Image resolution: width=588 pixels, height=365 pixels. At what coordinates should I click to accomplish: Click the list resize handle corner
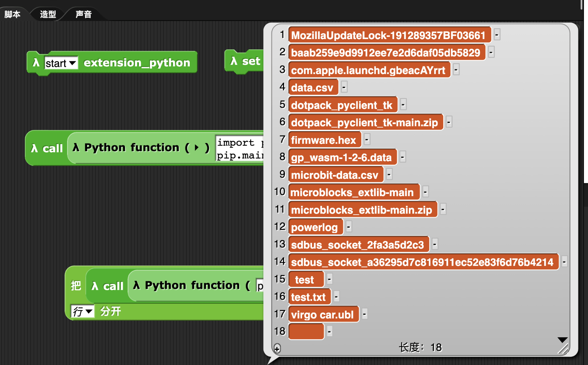click(x=563, y=349)
